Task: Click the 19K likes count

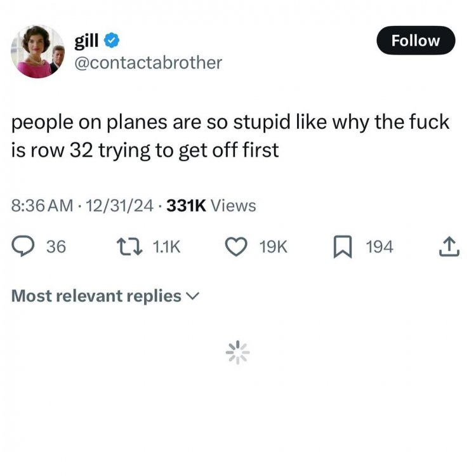Action: click(274, 247)
